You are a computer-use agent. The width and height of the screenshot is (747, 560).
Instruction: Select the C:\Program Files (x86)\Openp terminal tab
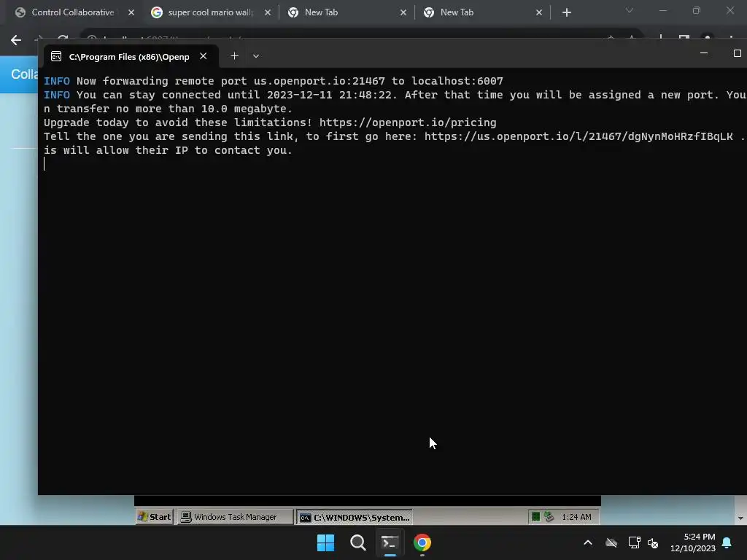point(128,57)
